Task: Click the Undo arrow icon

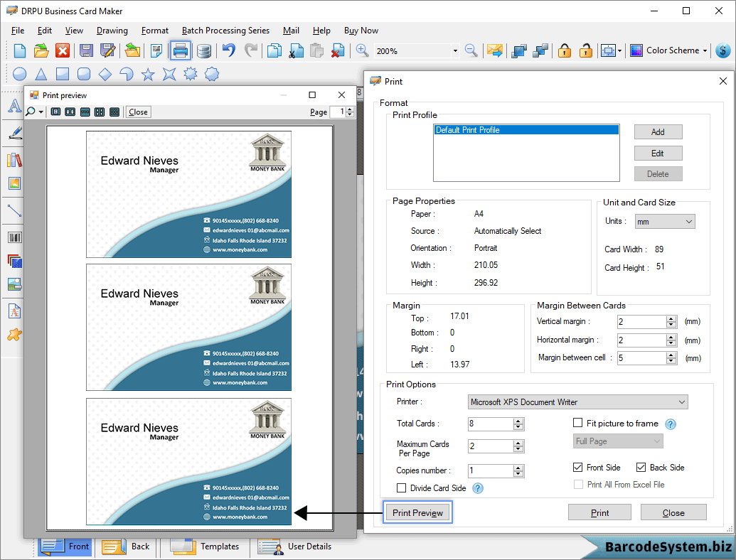Action: click(x=228, y=50)
